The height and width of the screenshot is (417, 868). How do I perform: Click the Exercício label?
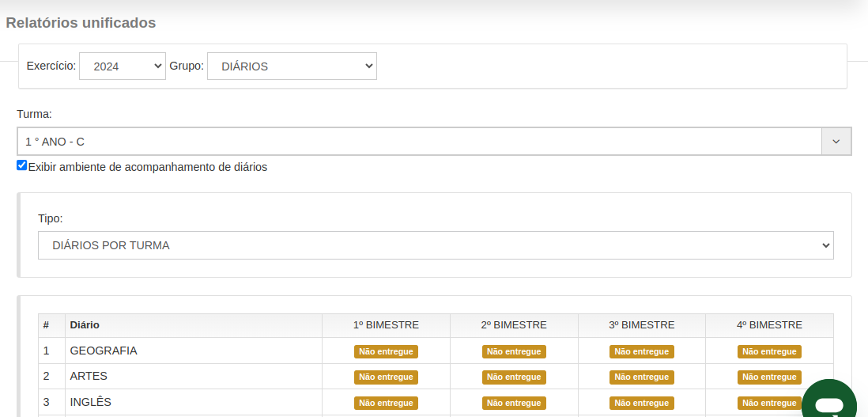pyautogui.click(x=51, y=66)
